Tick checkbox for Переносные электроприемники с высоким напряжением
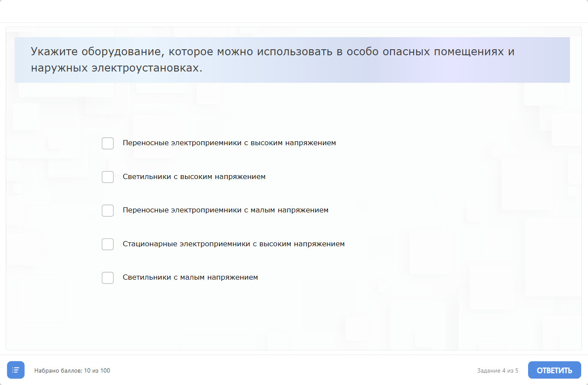588x385 pixels. [x=108, y=143]
